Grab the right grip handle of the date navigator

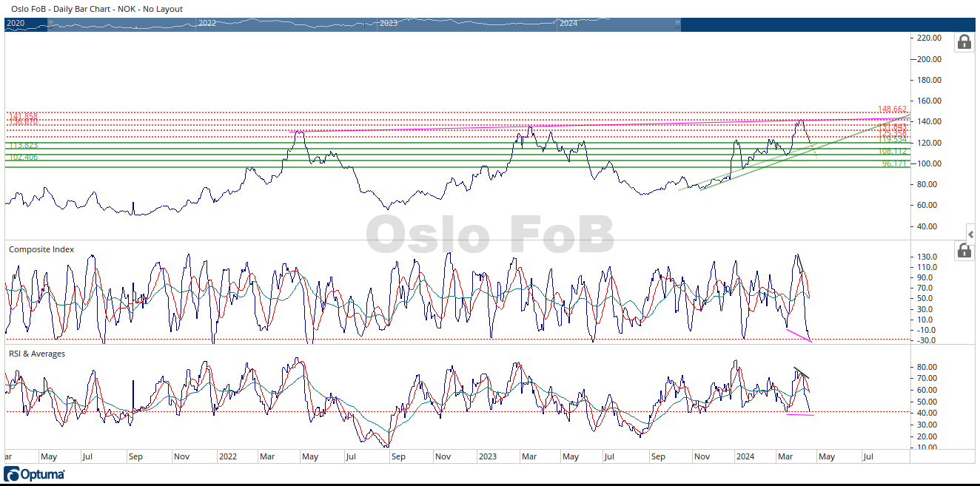click(x=677, y=24)
